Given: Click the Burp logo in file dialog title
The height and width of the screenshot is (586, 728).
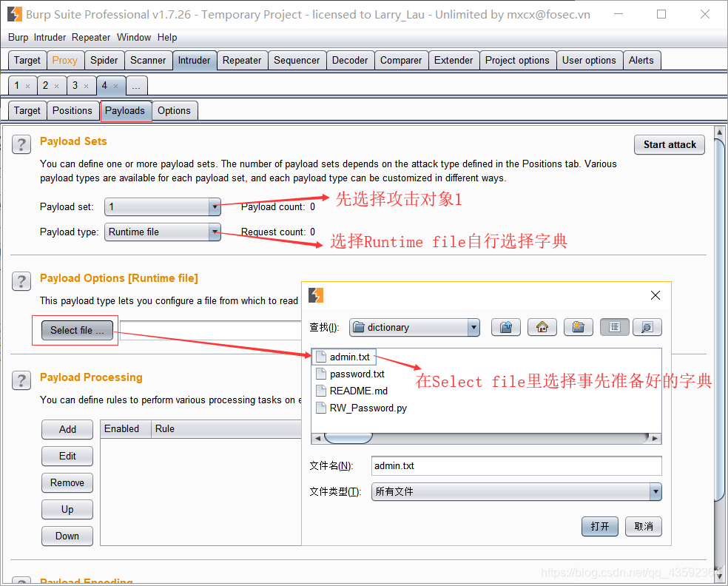Looking at the screenshot, I should [x=316, y=295].
